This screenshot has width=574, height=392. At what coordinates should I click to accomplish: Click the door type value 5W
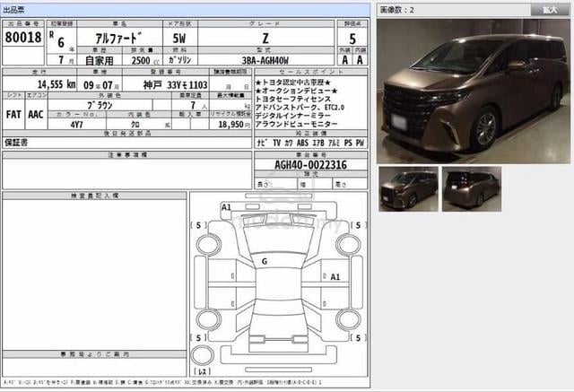(179, 38)
